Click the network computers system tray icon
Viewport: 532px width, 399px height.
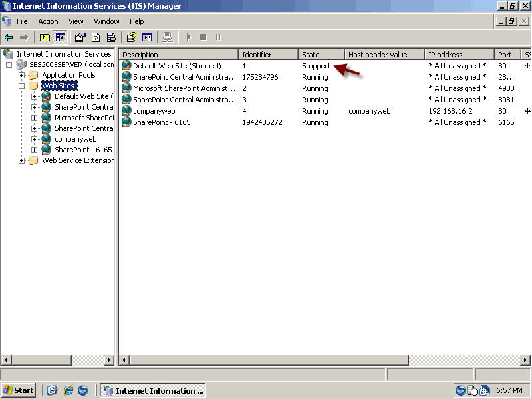point(485,390)
